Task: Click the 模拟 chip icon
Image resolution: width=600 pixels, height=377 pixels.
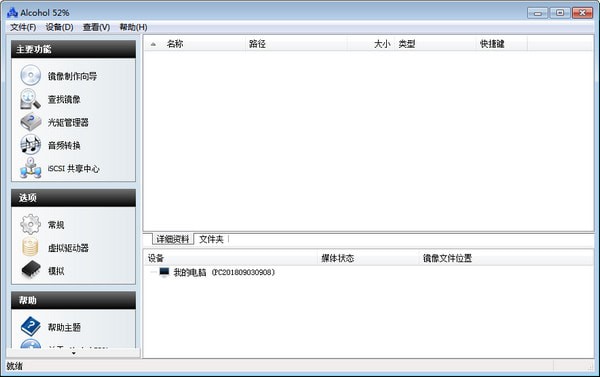Action: tap(31, 269)
